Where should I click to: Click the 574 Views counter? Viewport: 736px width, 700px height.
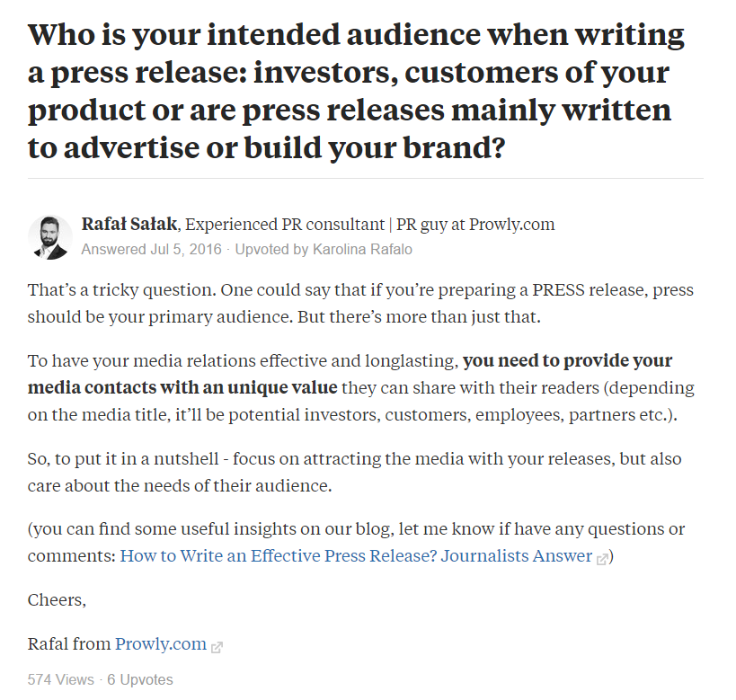coord(60,680)
